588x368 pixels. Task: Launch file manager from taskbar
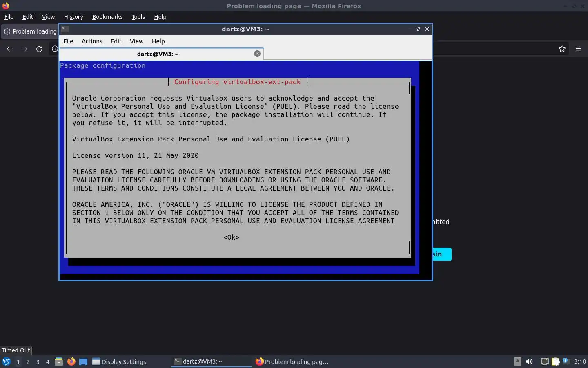click(59, 361)
